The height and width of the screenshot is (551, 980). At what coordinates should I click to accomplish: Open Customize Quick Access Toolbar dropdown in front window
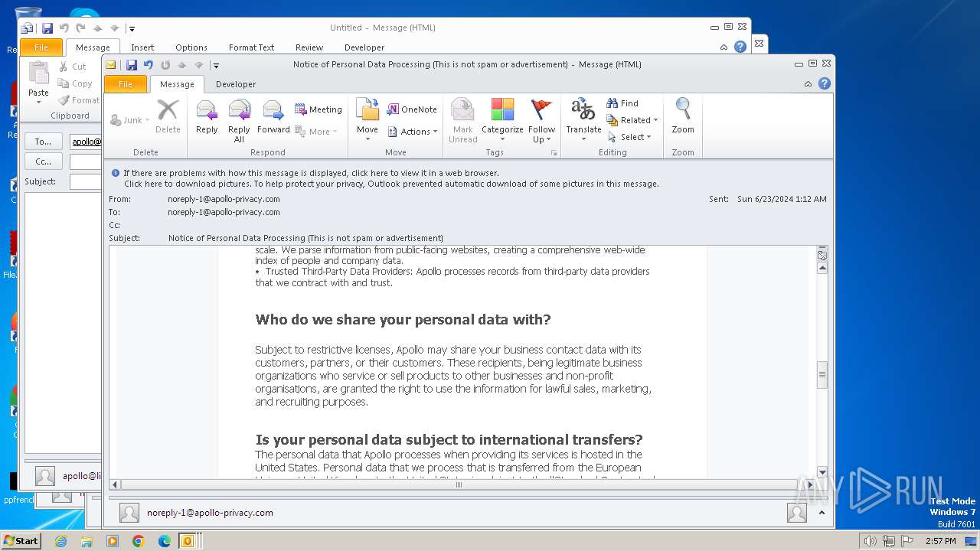click(217, 66)
